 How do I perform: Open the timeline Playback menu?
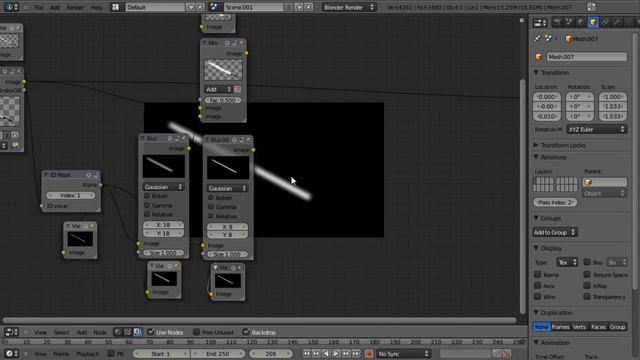[x=88, y=354]
